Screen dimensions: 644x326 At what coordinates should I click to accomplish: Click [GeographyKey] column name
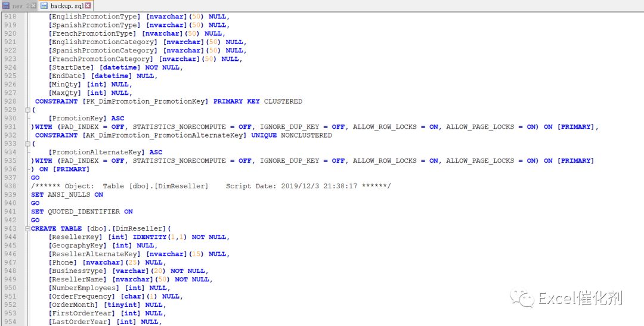tap(78, 246)
